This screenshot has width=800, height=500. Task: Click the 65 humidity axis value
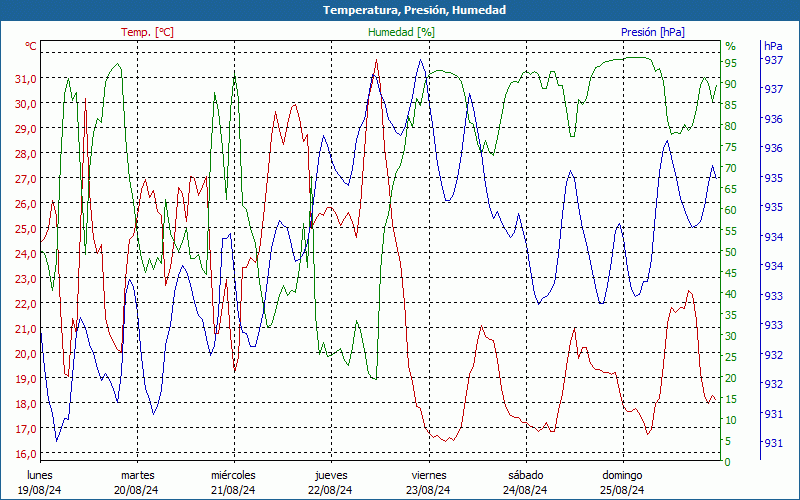(x=731, y=189)
